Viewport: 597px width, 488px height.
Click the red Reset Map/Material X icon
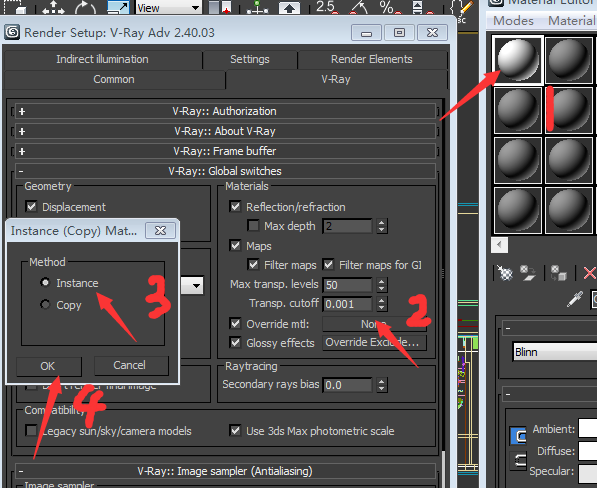pyautogui.click(x=589, y=273)
